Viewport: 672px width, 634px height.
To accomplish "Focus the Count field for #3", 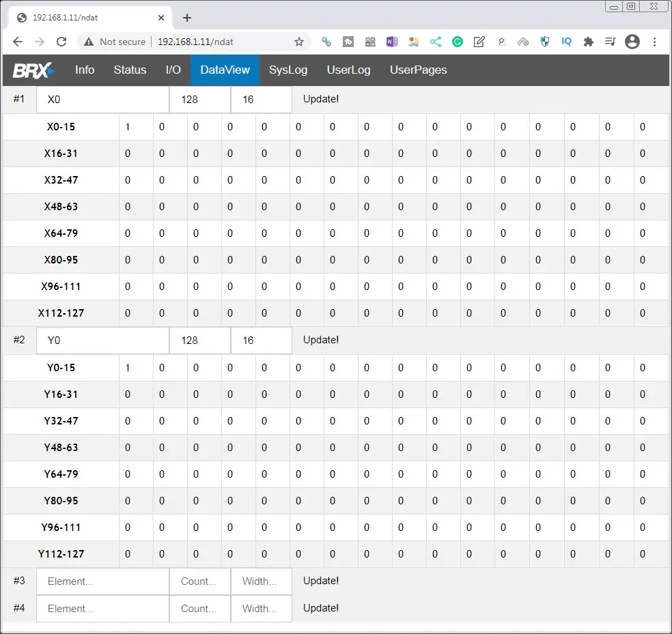I will tap(200, 581).
